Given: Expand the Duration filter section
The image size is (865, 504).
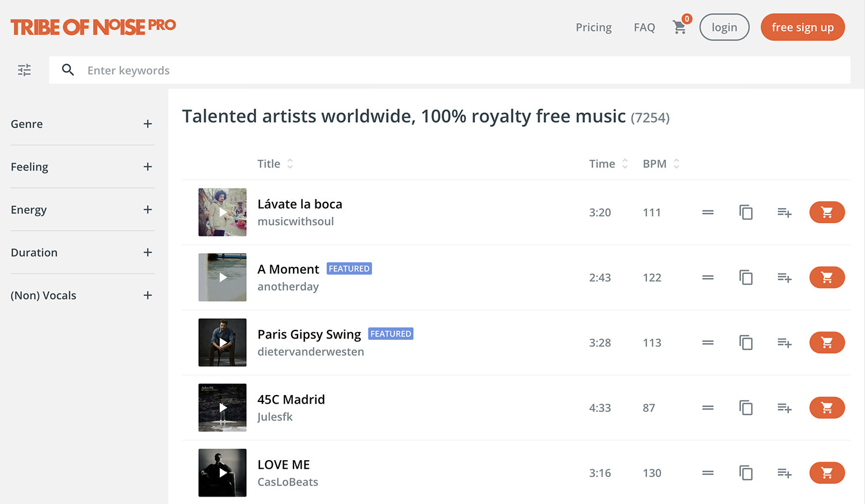Looking at the screenshot, I should coord(148,253).
